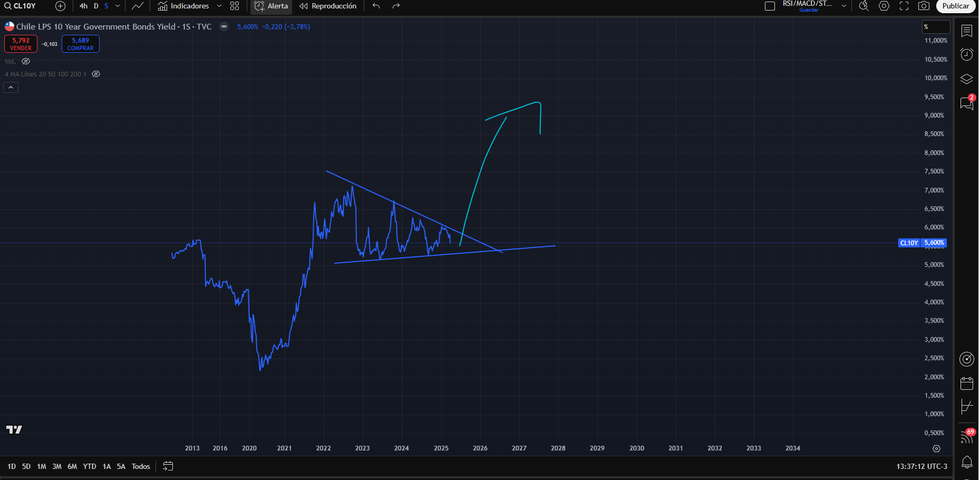The width and height of the screenshot is (980, 480).
Task: Open the Indicadores indicators menu
Action: click(x=183, y=6)
